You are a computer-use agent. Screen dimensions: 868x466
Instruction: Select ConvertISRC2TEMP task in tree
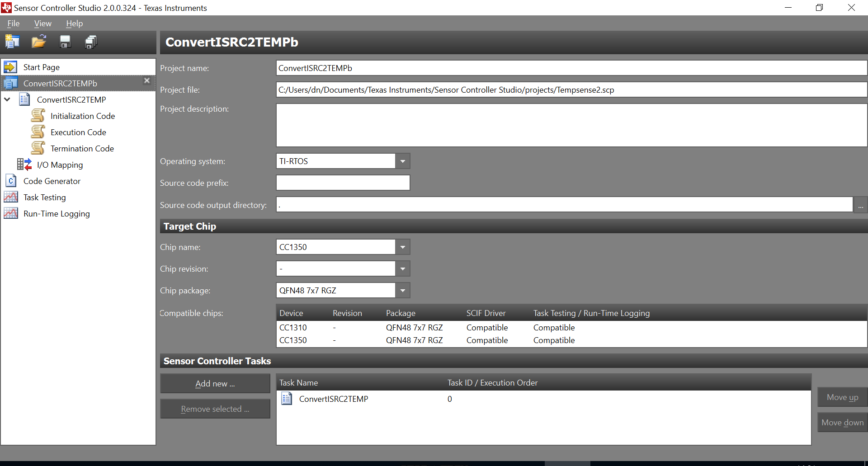(71, 99)
